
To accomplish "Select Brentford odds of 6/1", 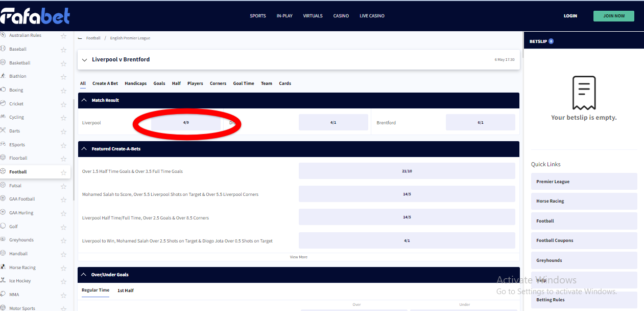I will pos(481,123).
